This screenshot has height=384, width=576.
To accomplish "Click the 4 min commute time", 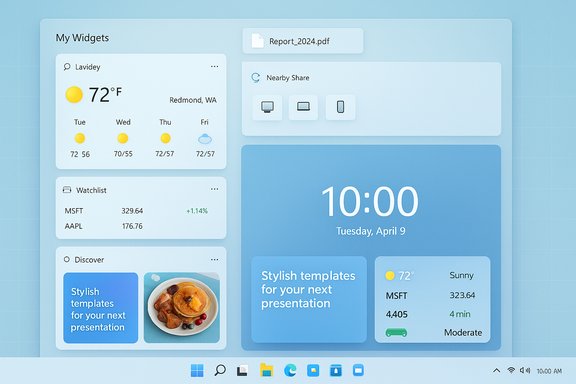I will pyautogui.click(x=460, y=314).
